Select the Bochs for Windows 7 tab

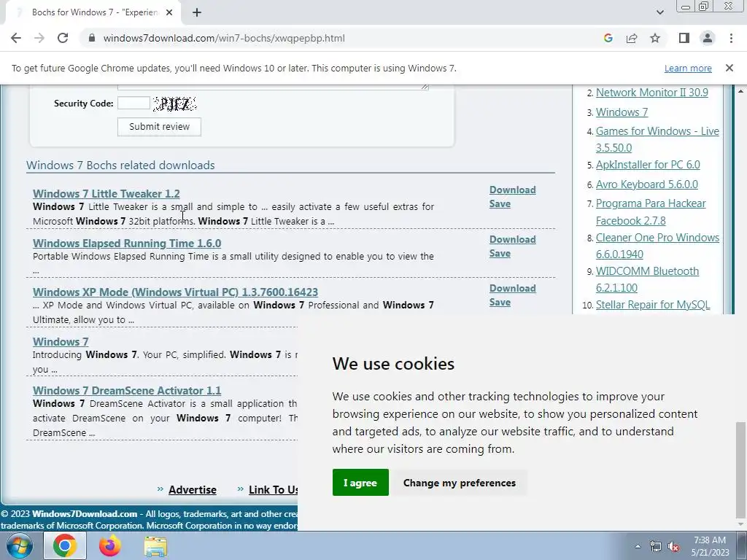point(93,12)
